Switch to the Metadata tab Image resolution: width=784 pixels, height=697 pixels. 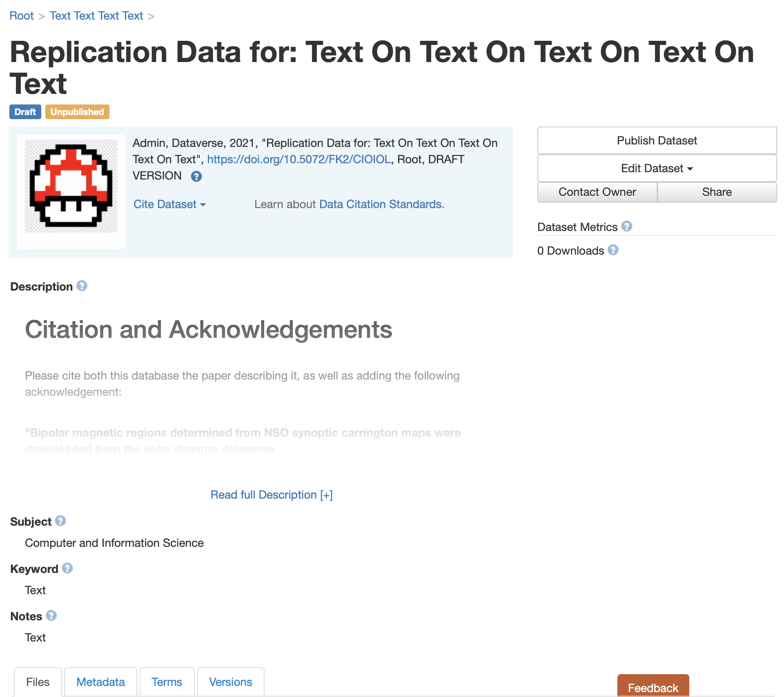pyautogui.click(x=100, y=682)
